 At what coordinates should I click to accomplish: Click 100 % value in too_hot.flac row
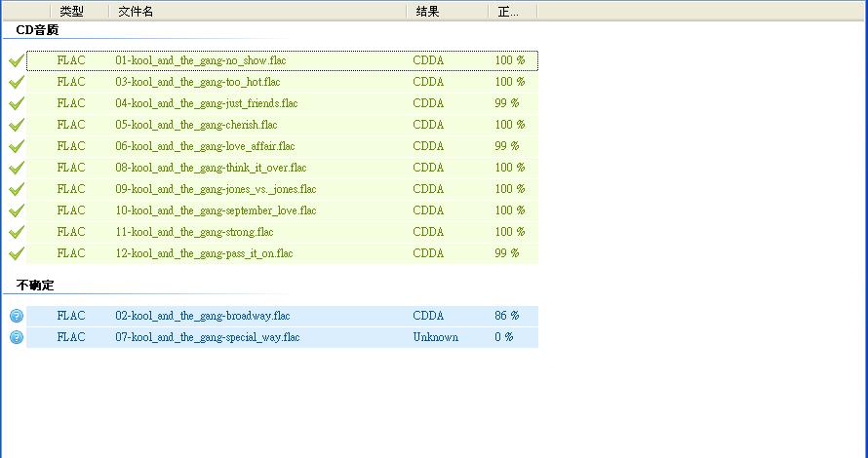click(510, 82)
